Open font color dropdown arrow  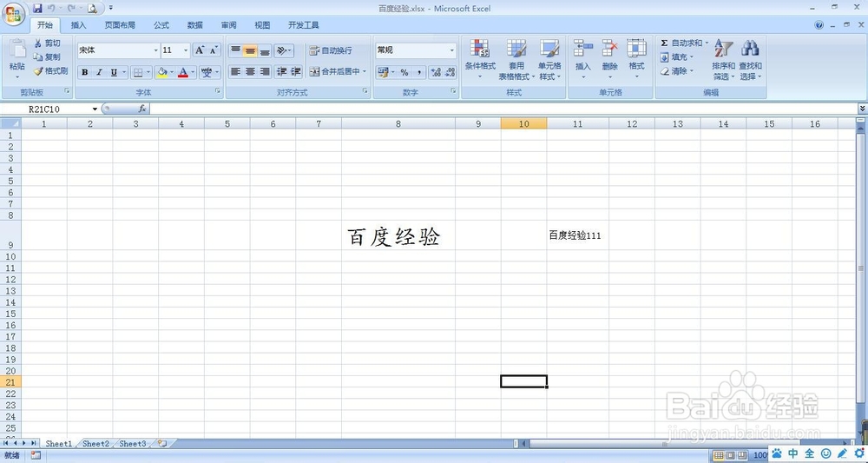(x=193, y=72)
